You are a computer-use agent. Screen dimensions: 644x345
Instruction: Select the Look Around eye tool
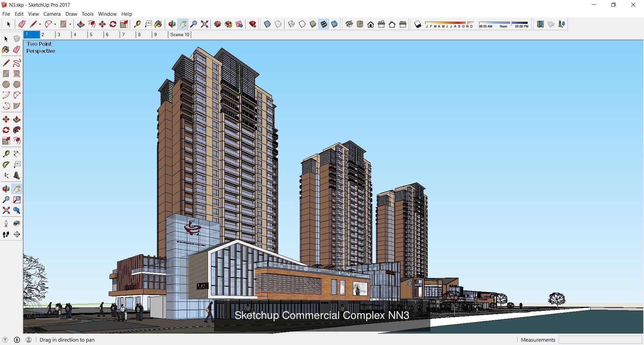click(x=17, y=223)
